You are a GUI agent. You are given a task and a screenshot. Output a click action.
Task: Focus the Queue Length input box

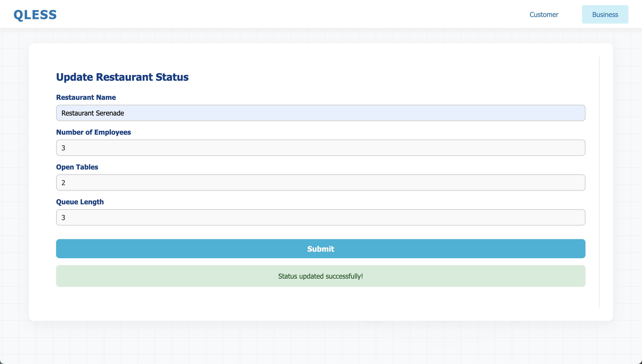pos(320,217)
